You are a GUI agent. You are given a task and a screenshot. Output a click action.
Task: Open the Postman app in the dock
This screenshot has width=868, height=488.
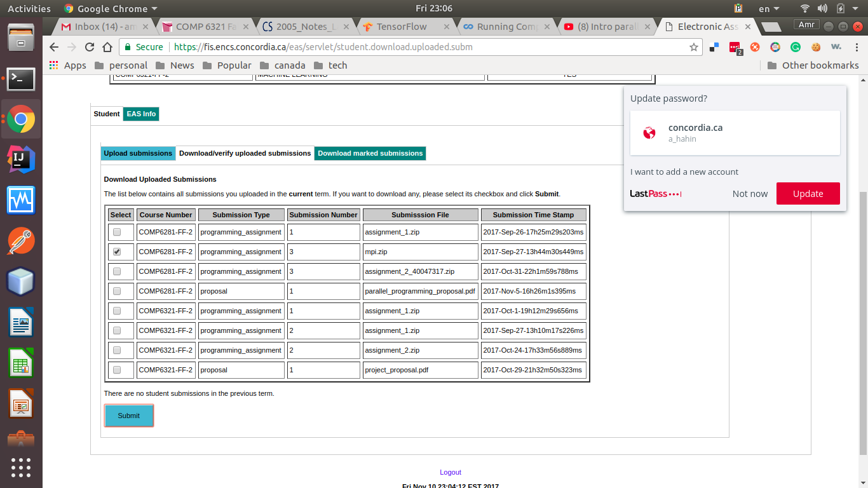21,241
